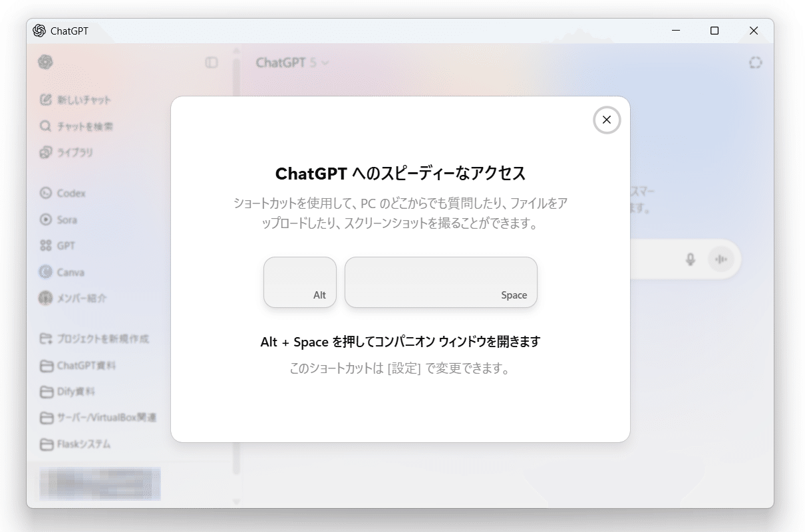Screen dimensions: 805x532
Task: Click dialog title ChatGPT へのスピーディーなアクセス
Action: 401,174
